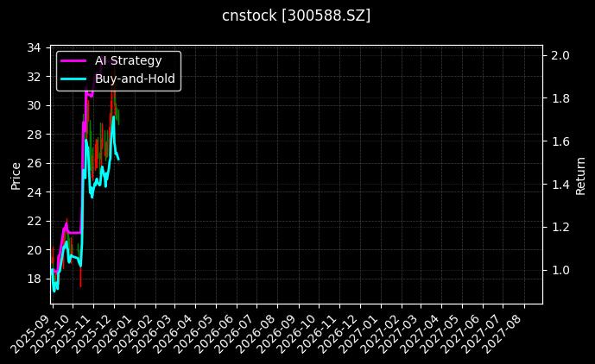Screen dimensions: 595x364
Task: Click price tick label 20
Action: click(34, 250)
